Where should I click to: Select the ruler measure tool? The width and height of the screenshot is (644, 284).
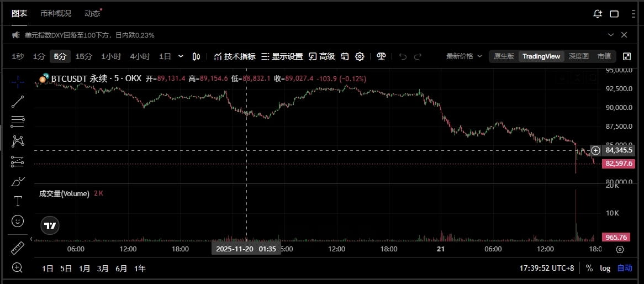click(18, 248)
